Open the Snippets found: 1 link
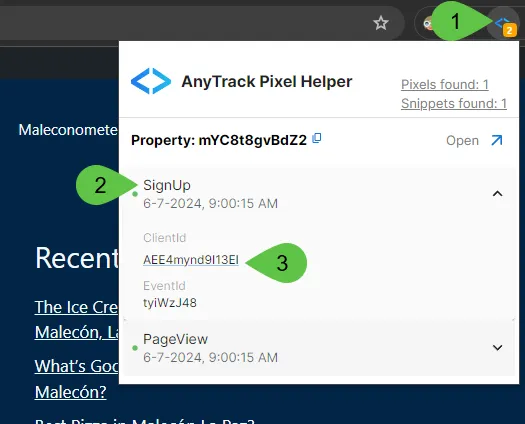525x424 pixels. 454,103
